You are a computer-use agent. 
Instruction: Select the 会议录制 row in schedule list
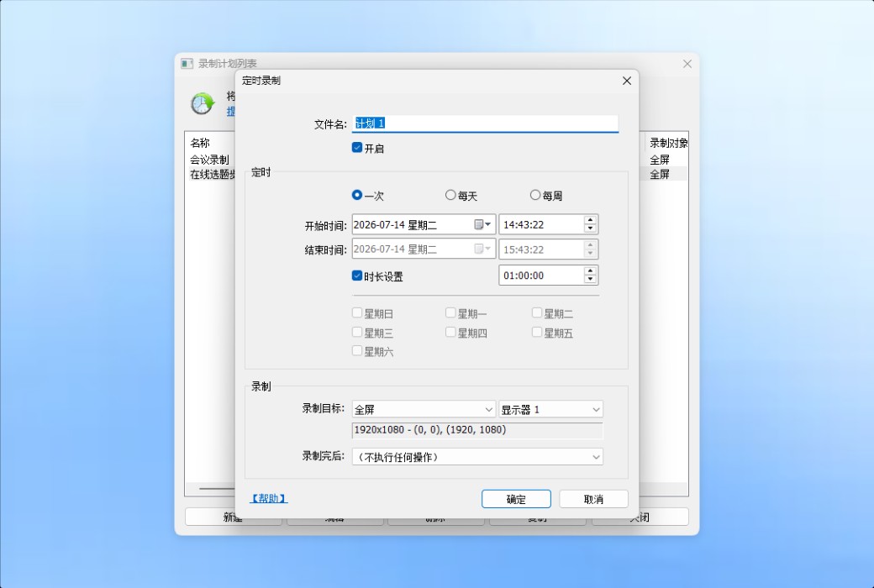(209, 160)
